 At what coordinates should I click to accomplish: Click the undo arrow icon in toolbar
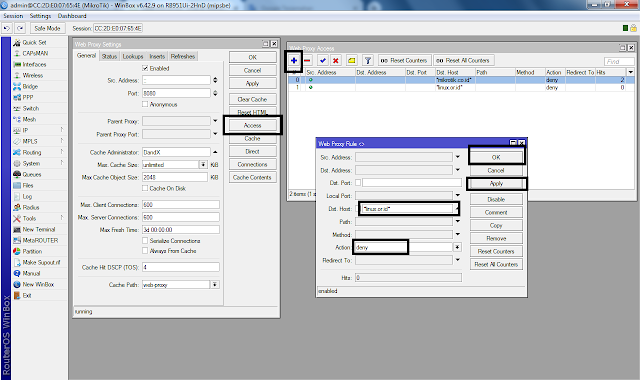(7, 28)
